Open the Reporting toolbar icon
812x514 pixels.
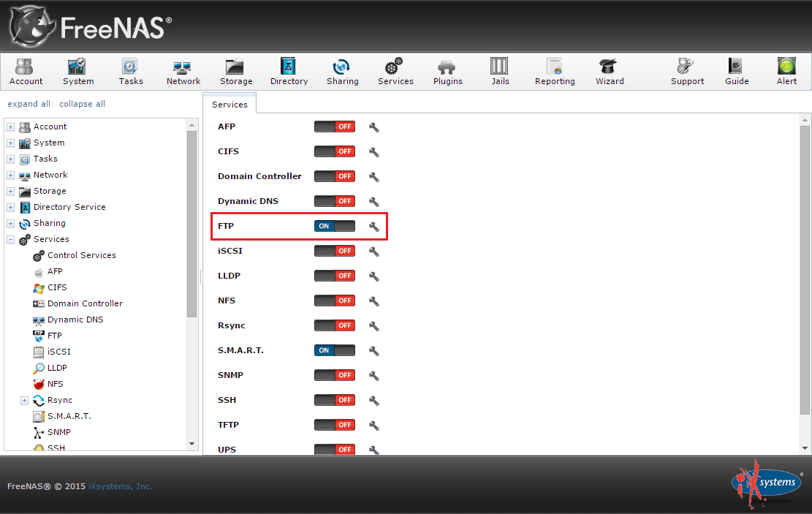(x=555, y=72)
